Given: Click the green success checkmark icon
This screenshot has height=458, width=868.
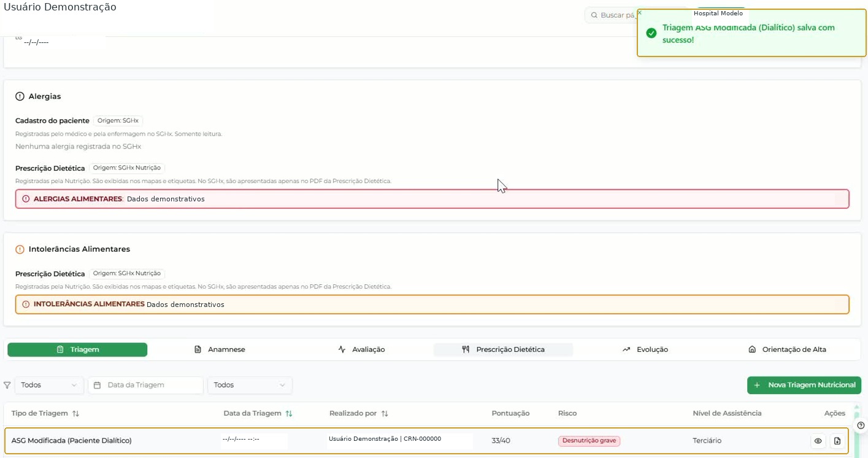Looking at the screenshot, I should 651,33.
